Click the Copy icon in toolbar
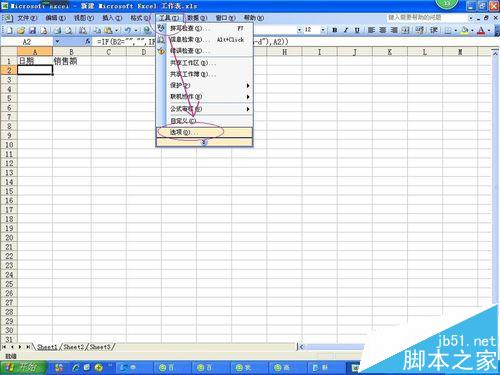Screen dimensions: 500x375 coord(97,31)
